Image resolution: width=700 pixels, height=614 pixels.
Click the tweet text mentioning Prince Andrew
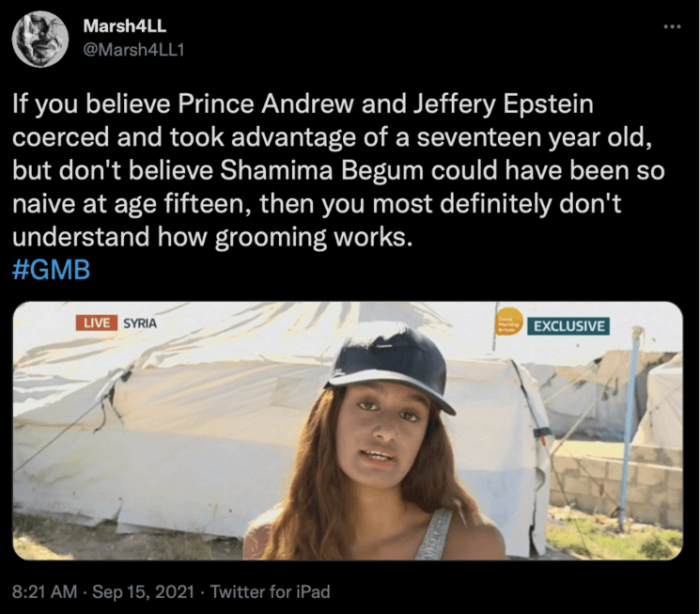pos(339,170)
